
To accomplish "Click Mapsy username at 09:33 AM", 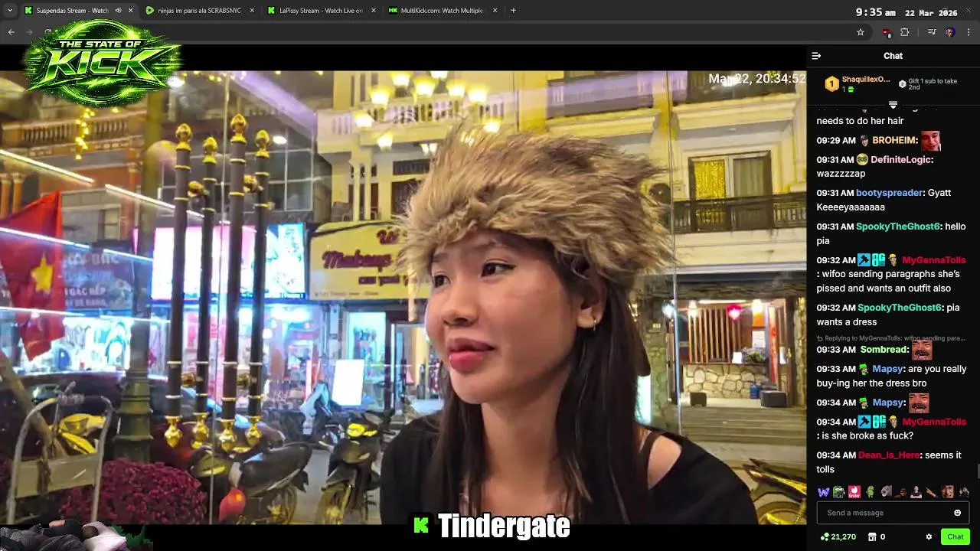I will point(887,369).
